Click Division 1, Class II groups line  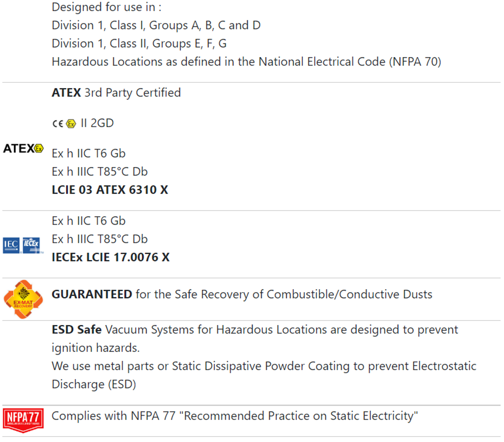(139, 43)
